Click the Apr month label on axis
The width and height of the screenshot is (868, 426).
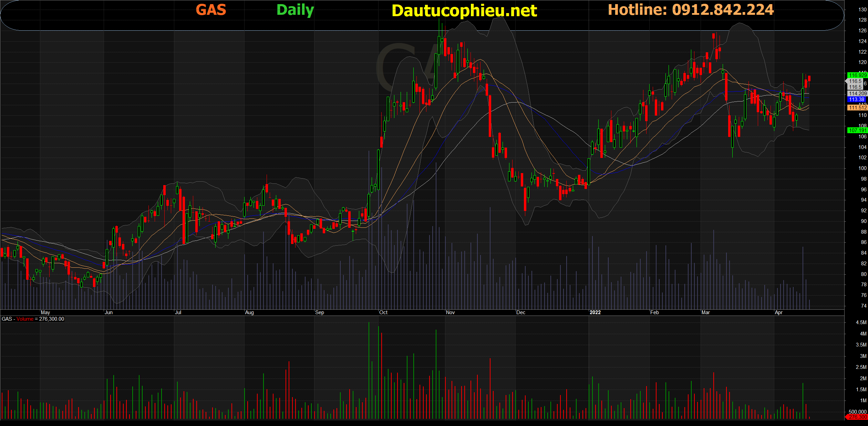778,312
